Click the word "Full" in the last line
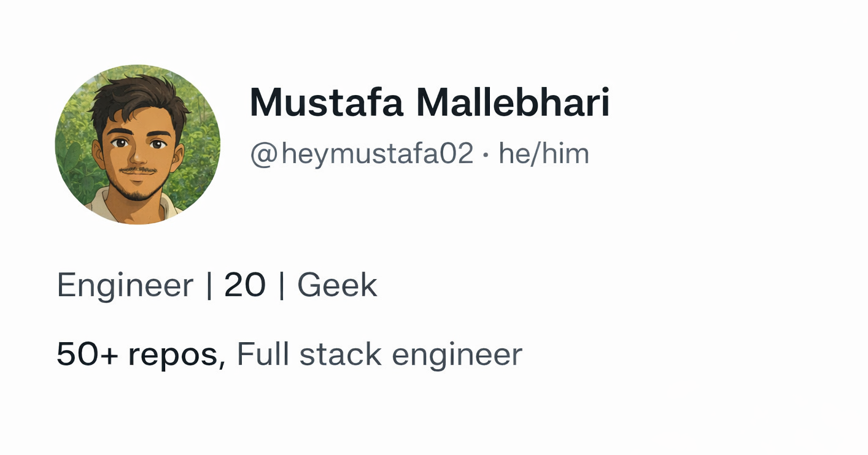Image resolution: width=868 pixels, height=455 pixels. (263, 354)
